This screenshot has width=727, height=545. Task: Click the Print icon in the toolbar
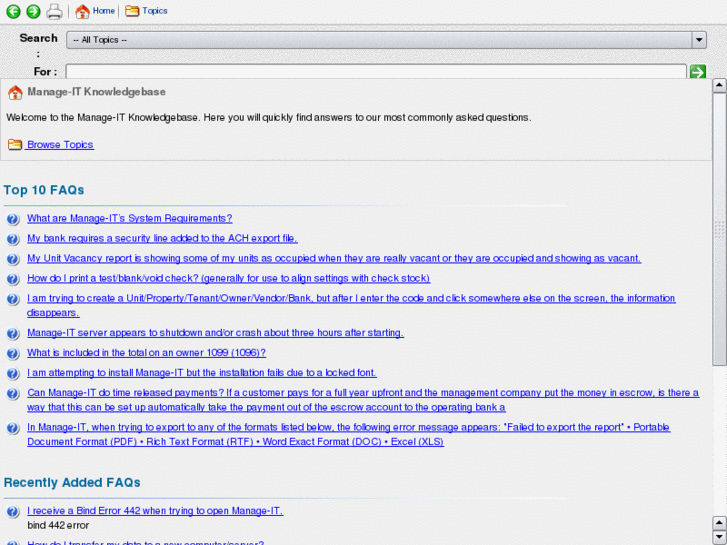(x=54, y=12)
